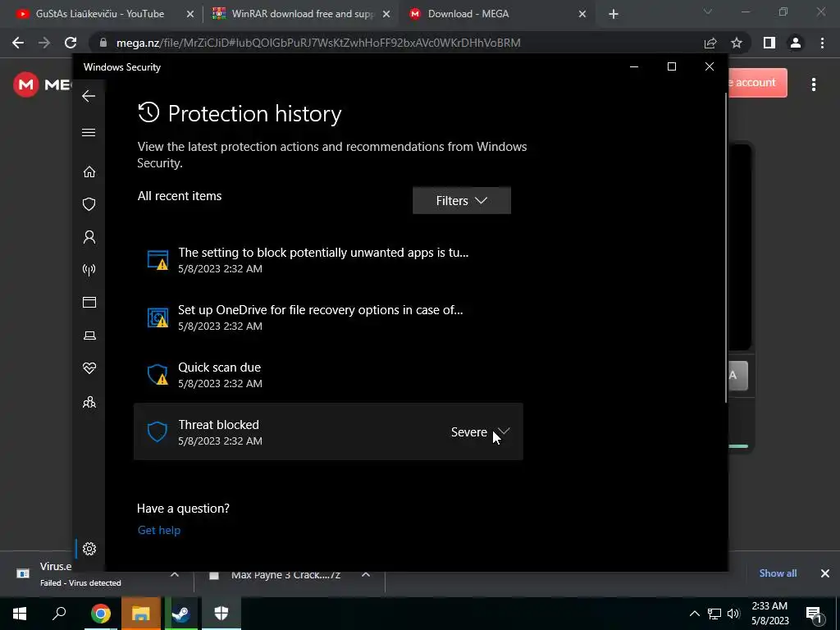Maximize the Windows Security window

[x=672, y=66]
